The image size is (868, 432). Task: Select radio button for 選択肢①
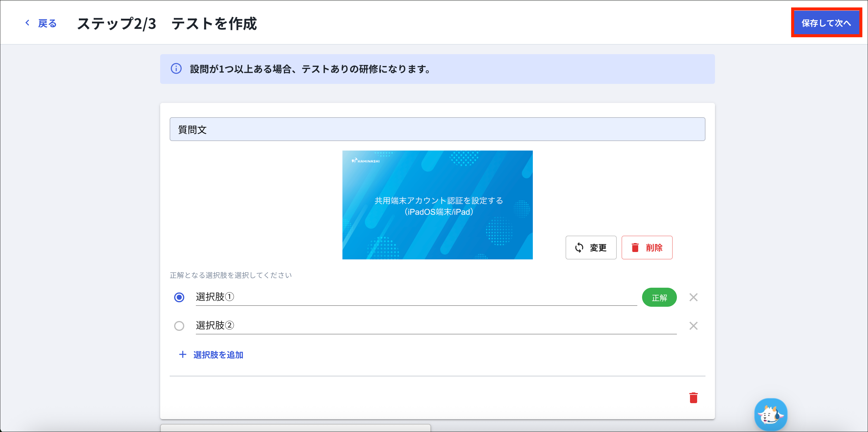[x=179, y=297]
